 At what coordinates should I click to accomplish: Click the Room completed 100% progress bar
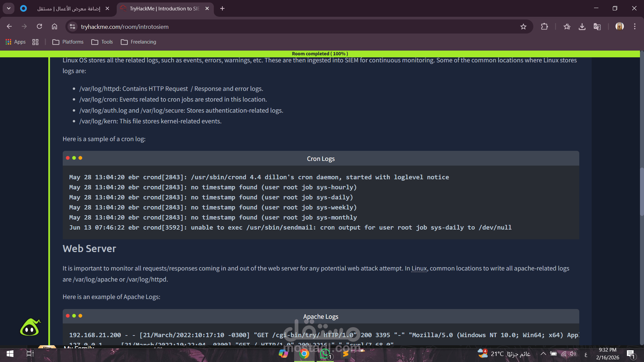click(x=320, y=54)
